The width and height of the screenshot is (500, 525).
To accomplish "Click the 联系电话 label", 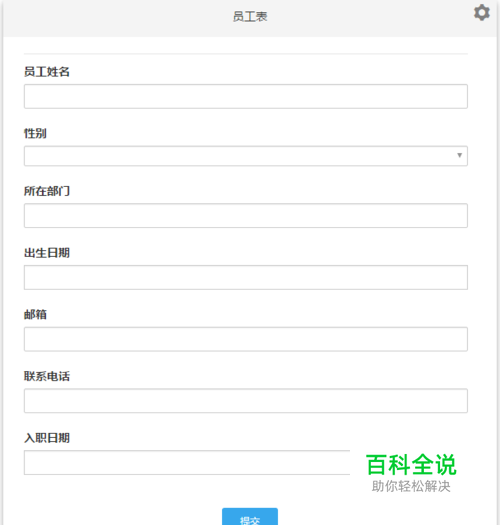I will click(47, 376).
